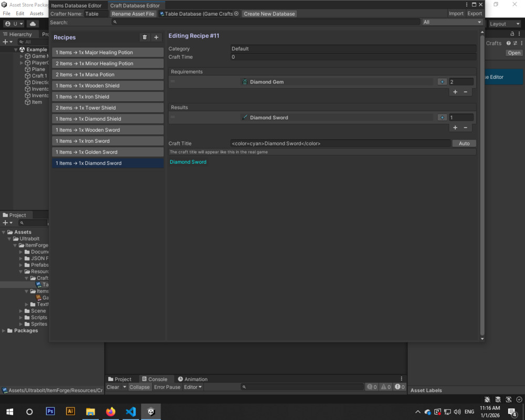The height and width of the screenshot is (420, 525).
Task: Delete selected recipe using the trash icon
Action: [145, 37]
